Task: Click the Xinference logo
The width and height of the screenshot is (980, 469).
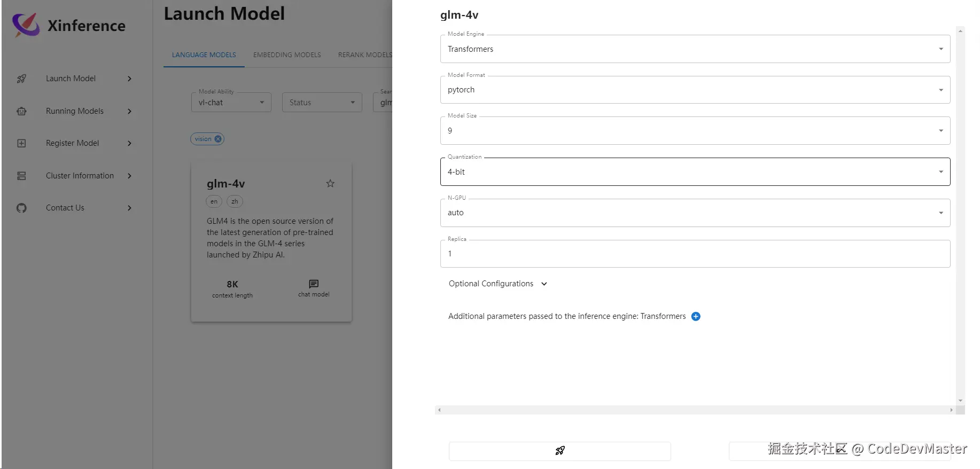Action: pyautogui.click(x=26, y=25)
